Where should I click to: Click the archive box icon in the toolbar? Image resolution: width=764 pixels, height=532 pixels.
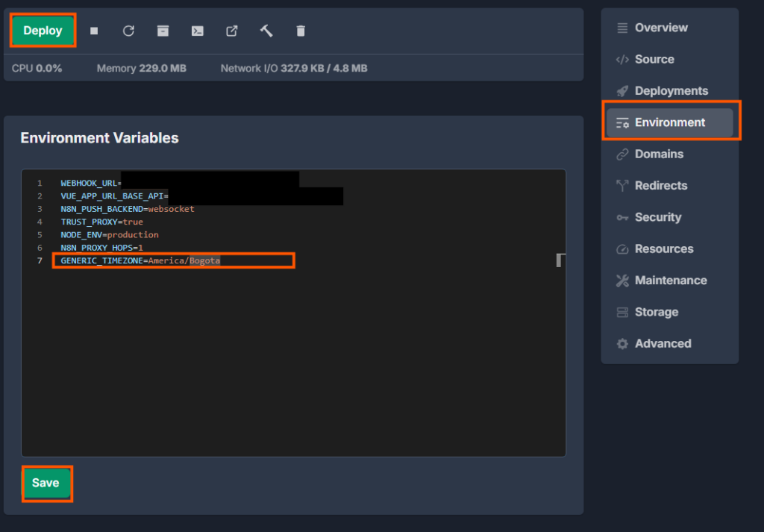tap(163, 31)
